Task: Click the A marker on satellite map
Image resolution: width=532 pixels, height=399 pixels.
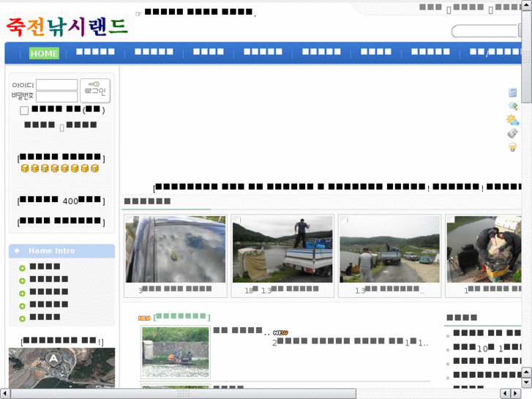Action: [x=53, y=358]
